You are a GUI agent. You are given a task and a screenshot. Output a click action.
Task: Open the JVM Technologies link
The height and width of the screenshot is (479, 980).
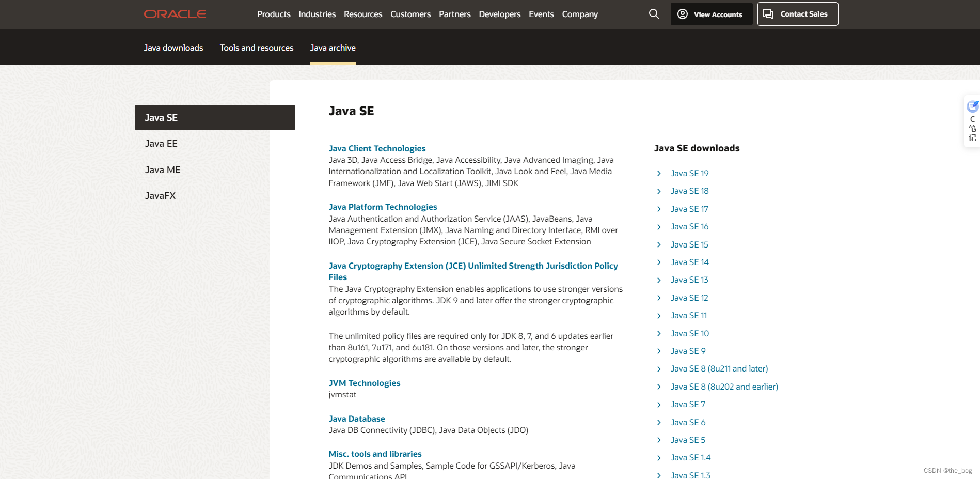pos(364,383)
